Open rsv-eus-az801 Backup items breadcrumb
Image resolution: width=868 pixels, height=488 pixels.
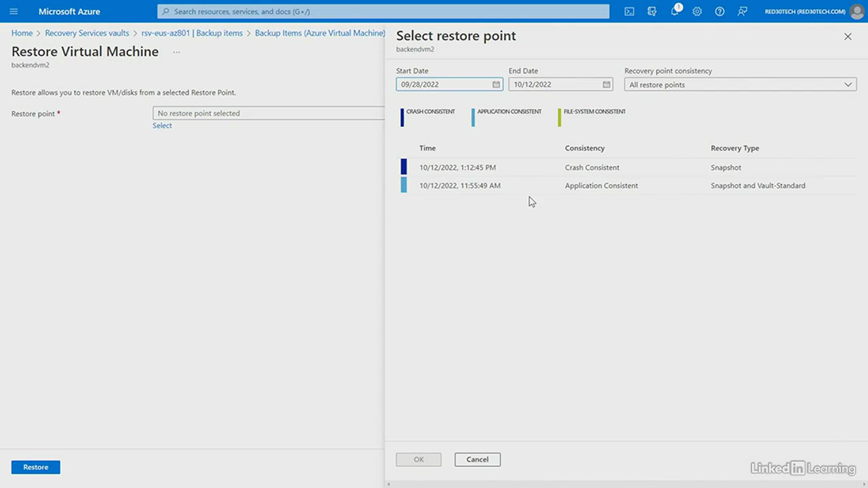[192, 33]
